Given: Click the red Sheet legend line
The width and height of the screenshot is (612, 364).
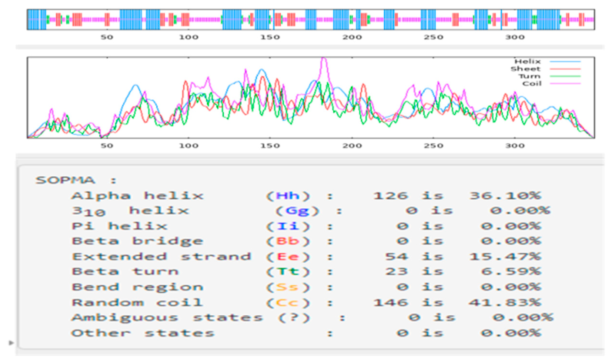Looking at the screenshot, I should (565, 69).
